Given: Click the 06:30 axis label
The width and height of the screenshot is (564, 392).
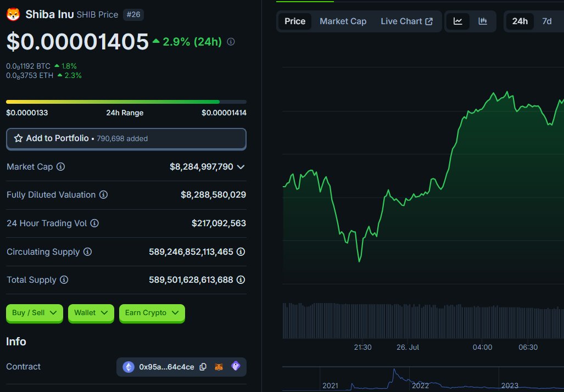Looking at the screenshot, I should click(x=528, y=348).
